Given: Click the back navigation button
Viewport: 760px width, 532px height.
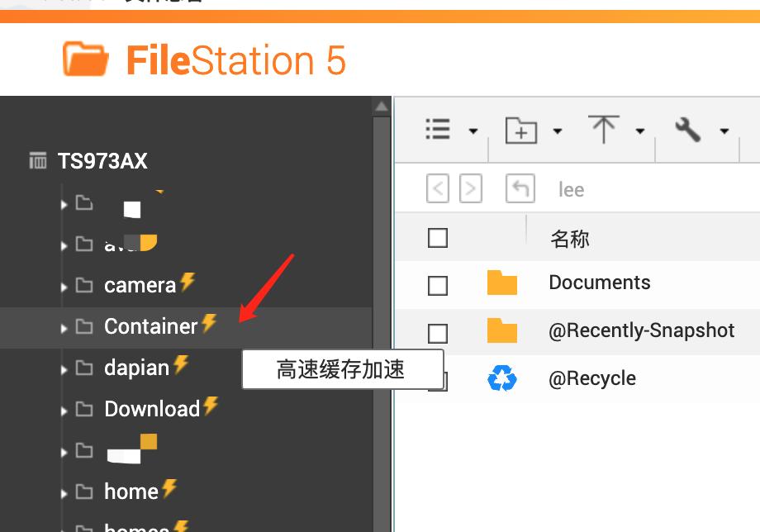Looking at the screenshot, I should tap(438, 188).
